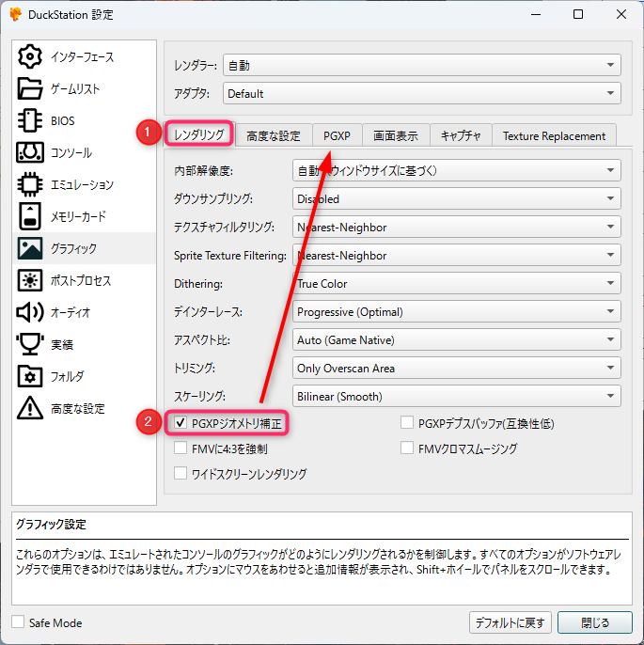The width and height of the screenshot is (644, 645).
Task: Open the インターフェース settings page icon
Action: point(30,56)
